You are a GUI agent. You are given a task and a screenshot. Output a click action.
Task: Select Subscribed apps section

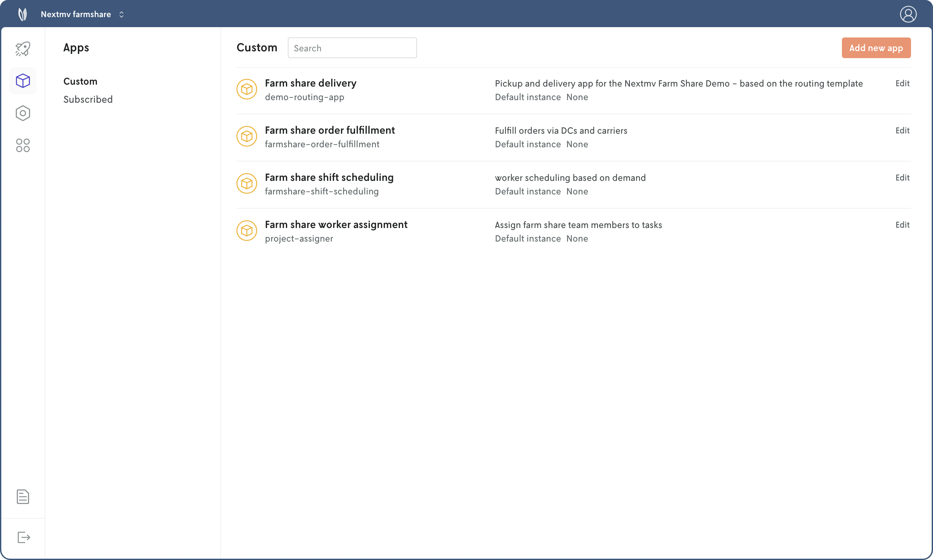click(88, 99)
